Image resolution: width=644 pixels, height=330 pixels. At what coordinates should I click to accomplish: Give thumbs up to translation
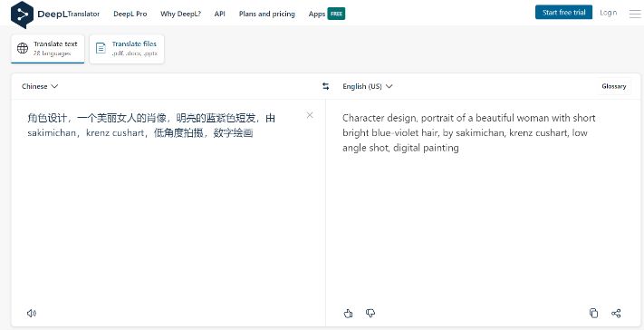[x=348, y=313]
